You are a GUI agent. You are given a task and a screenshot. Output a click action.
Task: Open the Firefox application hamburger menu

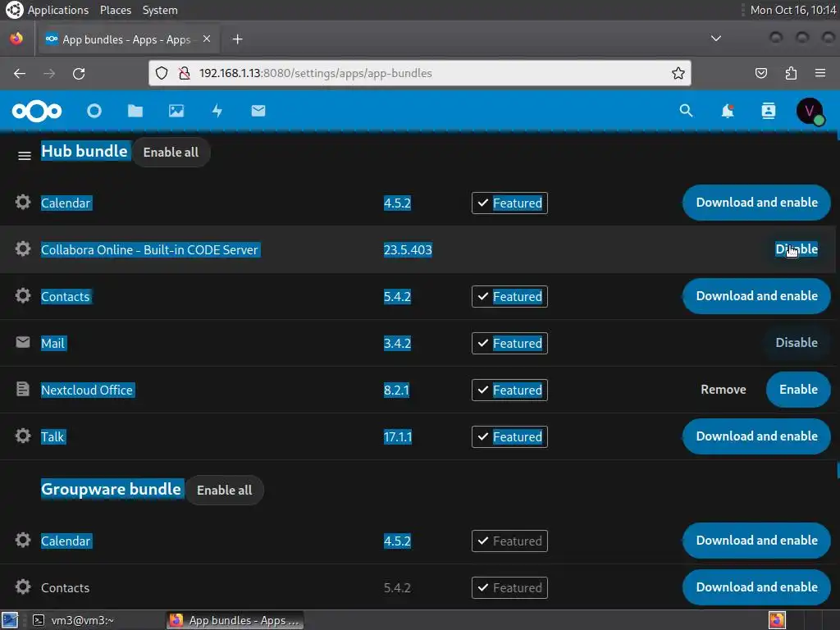click(820, 73)
